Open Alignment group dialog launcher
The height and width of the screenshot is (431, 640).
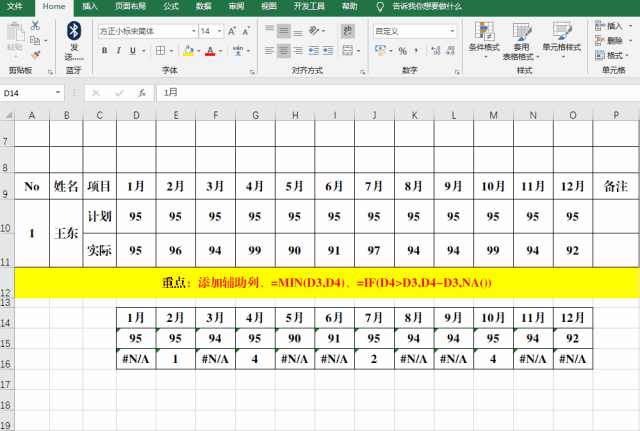click(x=362, y=72)
